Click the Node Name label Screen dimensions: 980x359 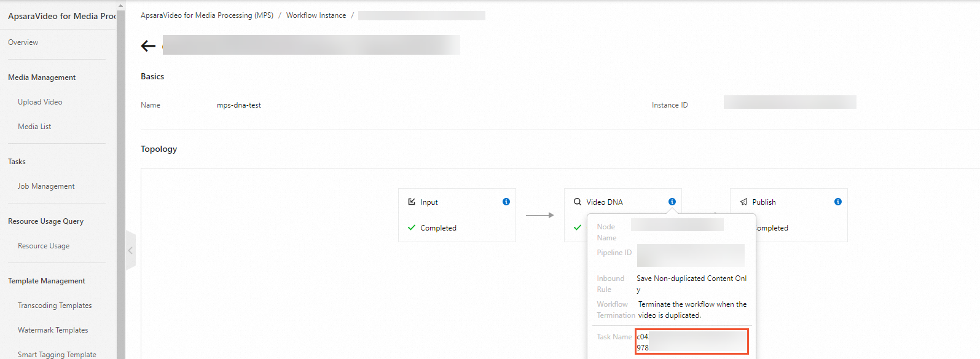pyautogui.click(x=606, y=232)
